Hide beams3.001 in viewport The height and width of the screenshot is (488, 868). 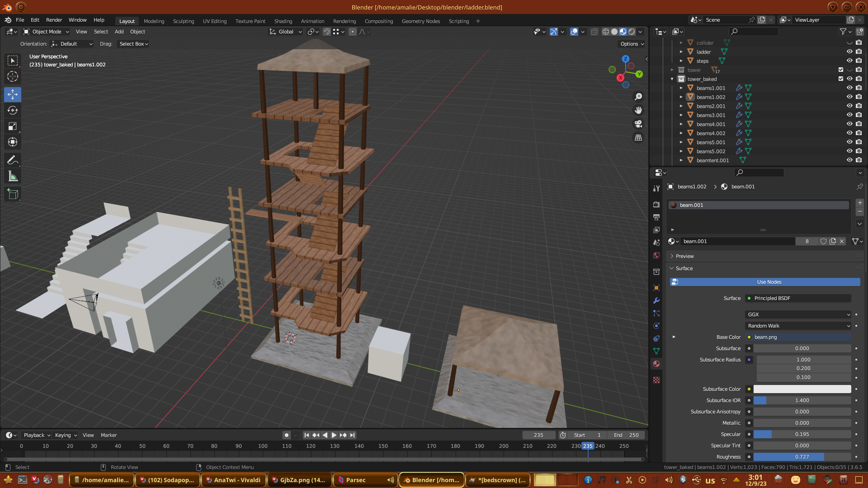click(849, 115)
